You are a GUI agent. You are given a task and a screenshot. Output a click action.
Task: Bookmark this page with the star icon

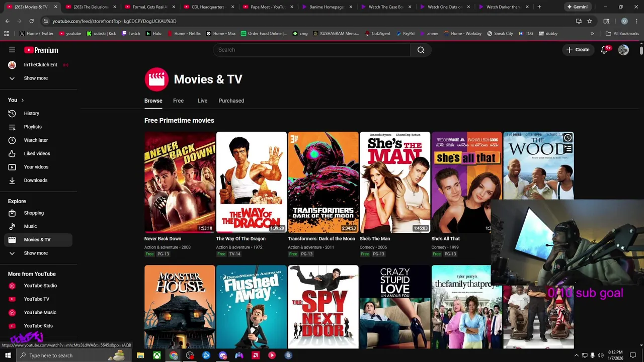[590, 21]
